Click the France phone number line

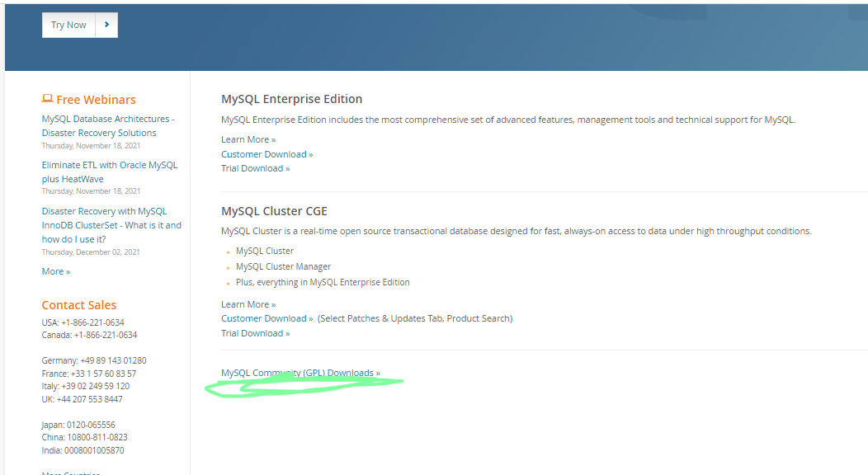[88, 374]
